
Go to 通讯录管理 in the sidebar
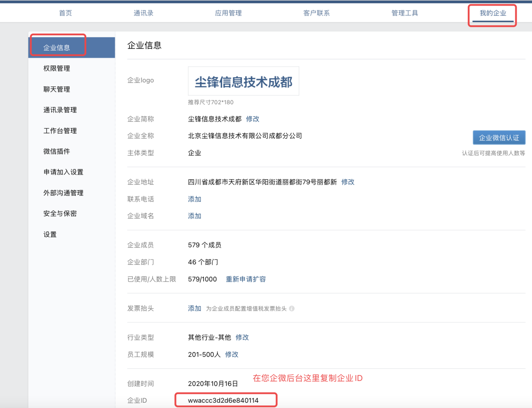pyautogui.click(x=60, y=110)
